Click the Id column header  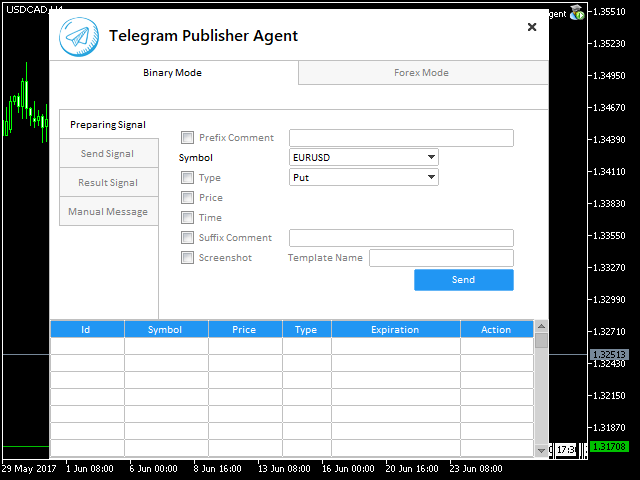(x=87, y=329)
